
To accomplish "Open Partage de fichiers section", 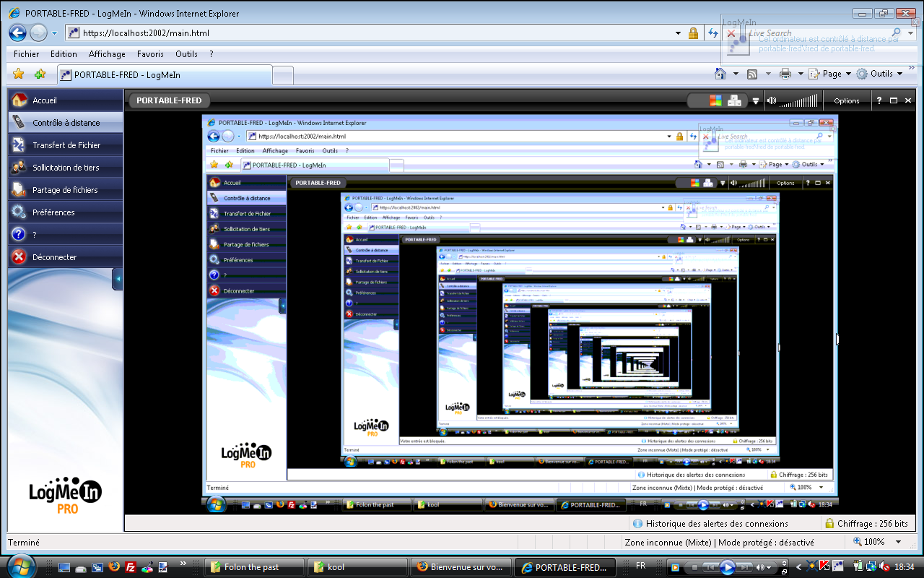I will [x=66, y=189].
